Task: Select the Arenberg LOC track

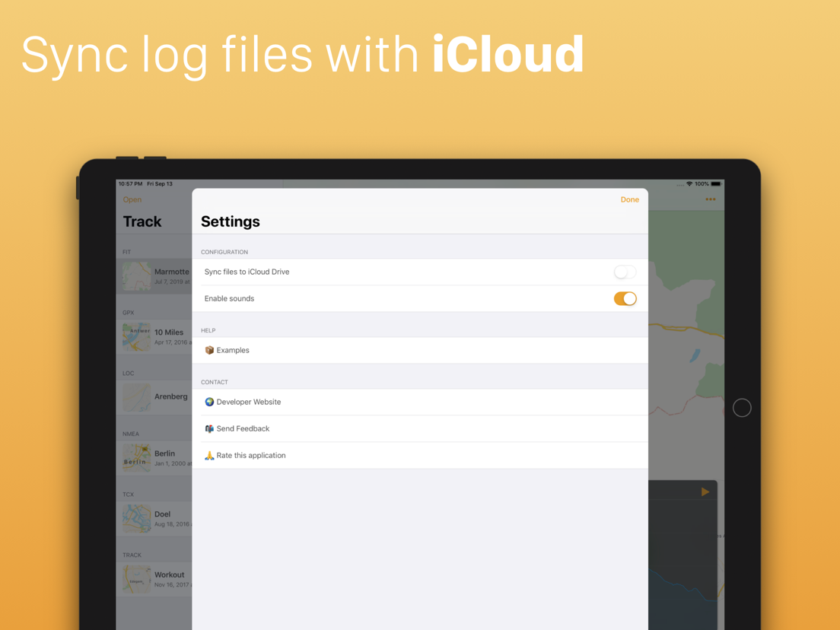Action: [x=154, y=397]
